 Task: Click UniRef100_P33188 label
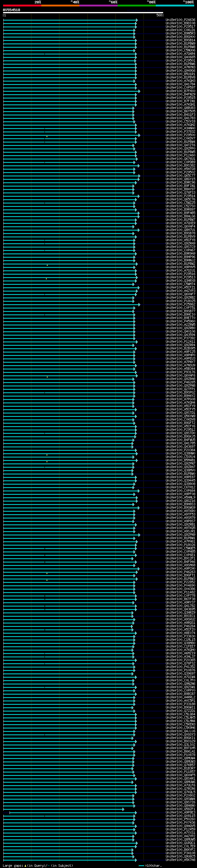tap(180, 704)
